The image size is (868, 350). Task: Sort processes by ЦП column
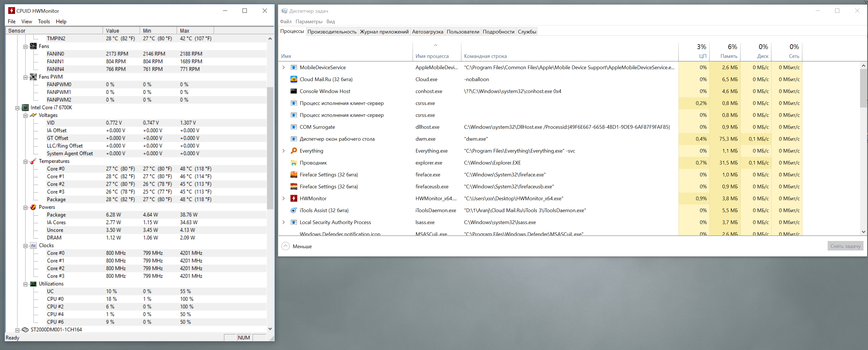[694, 51]
